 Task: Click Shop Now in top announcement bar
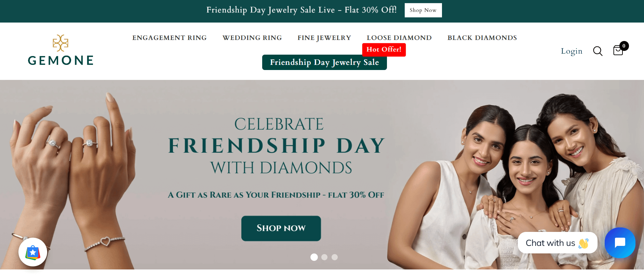tap(423, 10)
